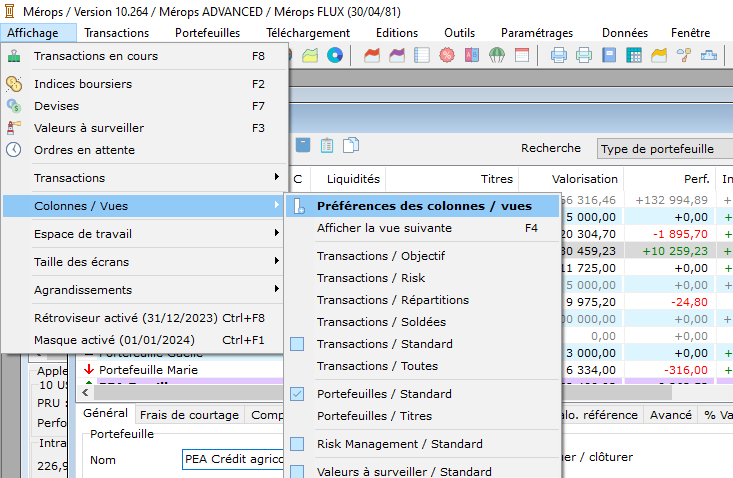Select the Portefeuille Marie row
The image size is (733, 478).
click(x=182, y=370)
